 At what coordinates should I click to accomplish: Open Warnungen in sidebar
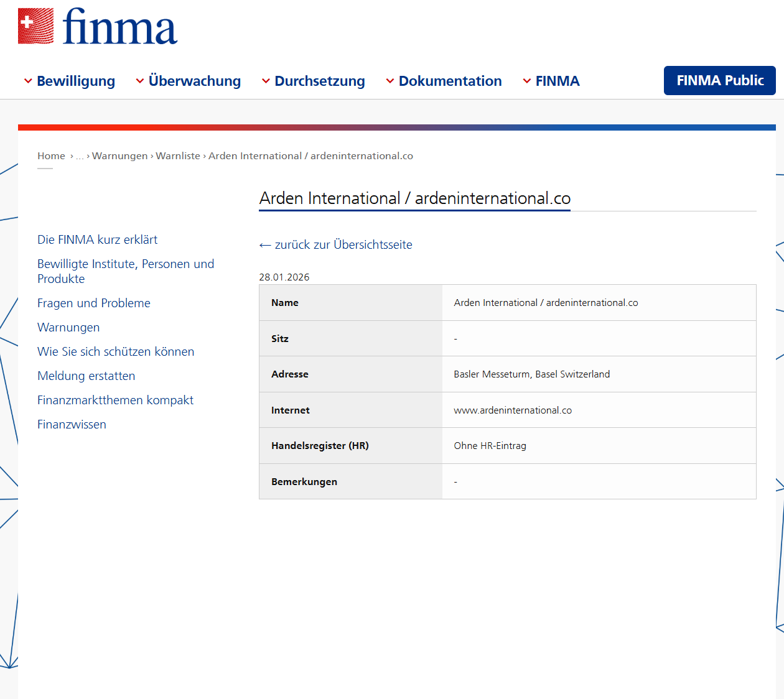pyautogui.click(x=68, y=328)
